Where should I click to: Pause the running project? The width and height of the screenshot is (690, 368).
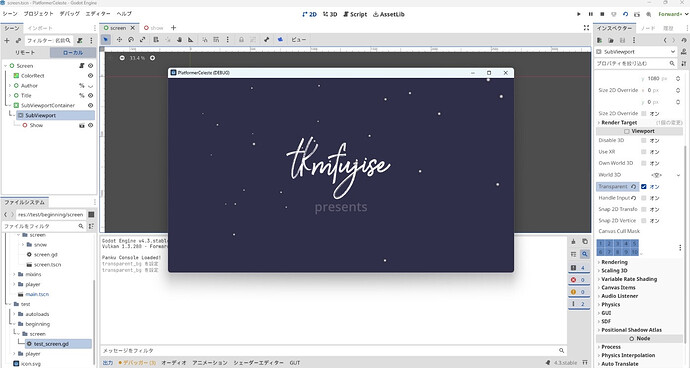591,14
